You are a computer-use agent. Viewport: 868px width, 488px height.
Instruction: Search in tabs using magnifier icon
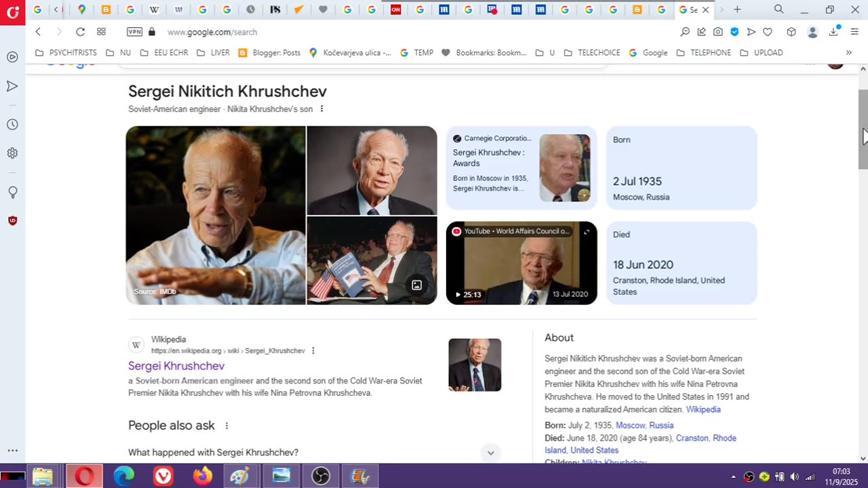click(779, 9)
